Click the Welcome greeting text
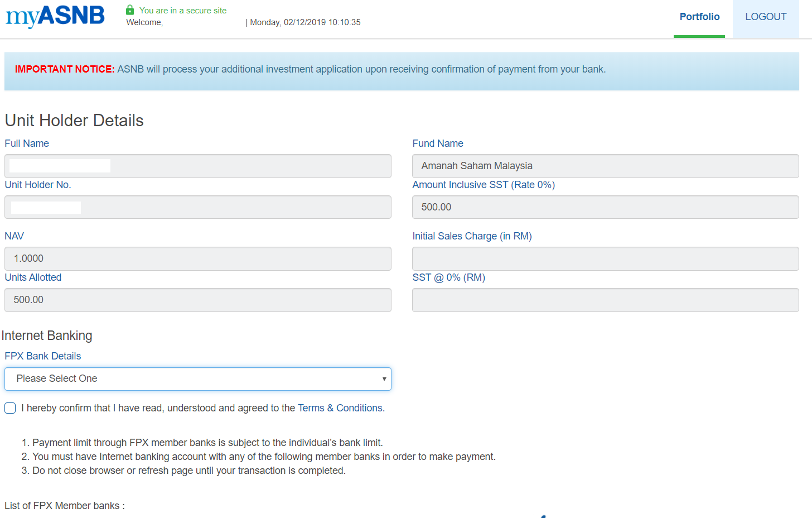The height and width of the screenshot is (518, 812). tap(144, 22)
